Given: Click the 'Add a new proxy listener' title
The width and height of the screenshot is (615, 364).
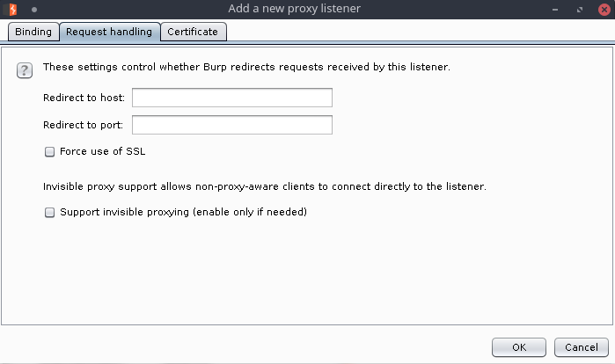Looking at the screenshot, I should pyautogui.click(x=294, y=9).
